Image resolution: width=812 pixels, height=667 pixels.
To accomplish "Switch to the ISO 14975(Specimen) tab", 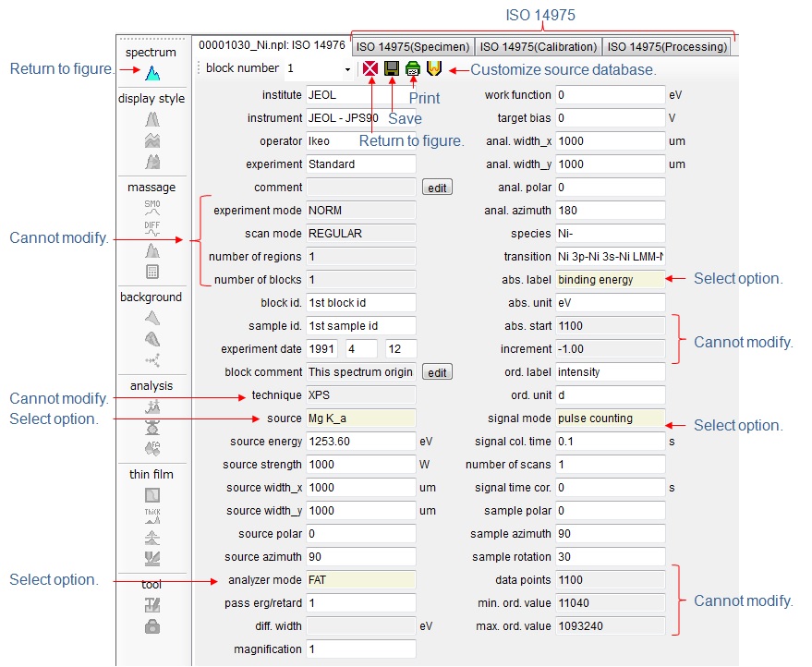I will tap(413, 46).
